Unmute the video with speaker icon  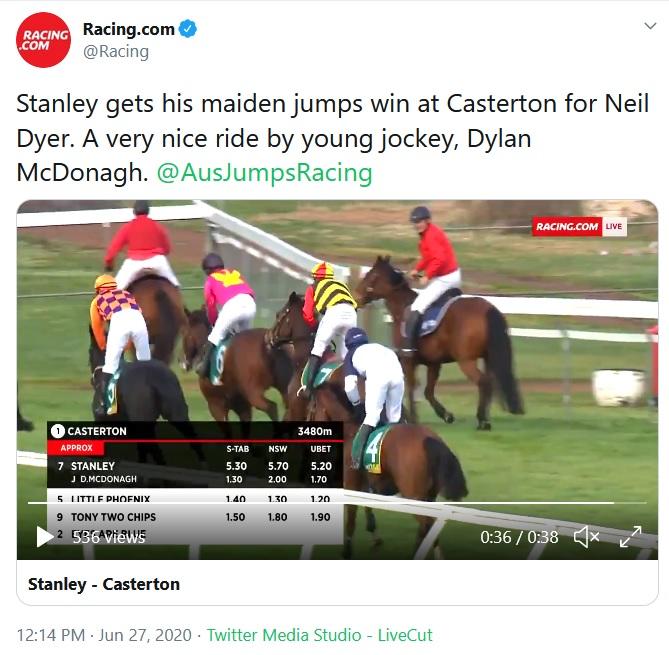[x=587, y=537]
